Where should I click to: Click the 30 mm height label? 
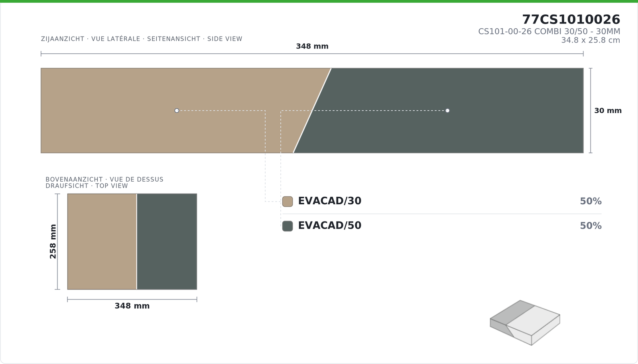(x=608, y=111)
